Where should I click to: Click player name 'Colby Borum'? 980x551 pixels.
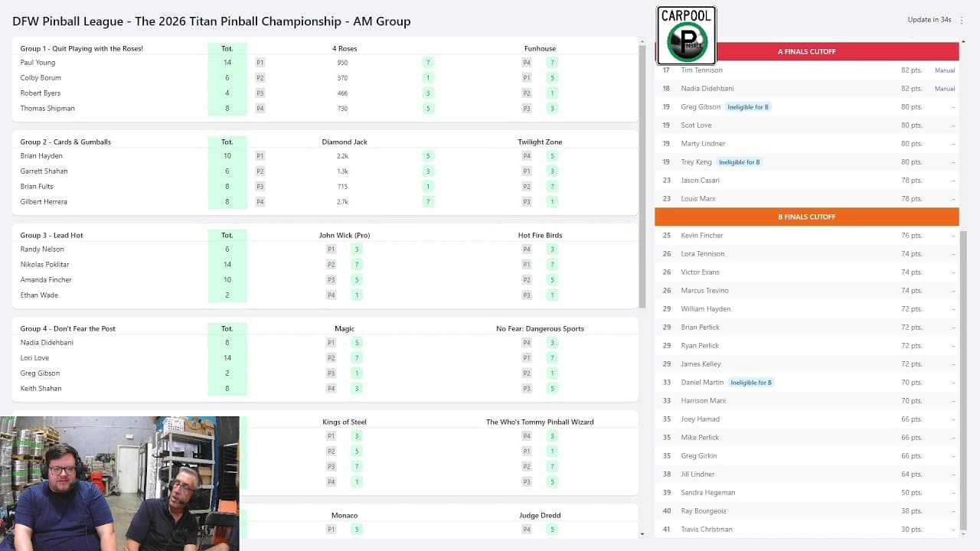(x=41, y=78)
